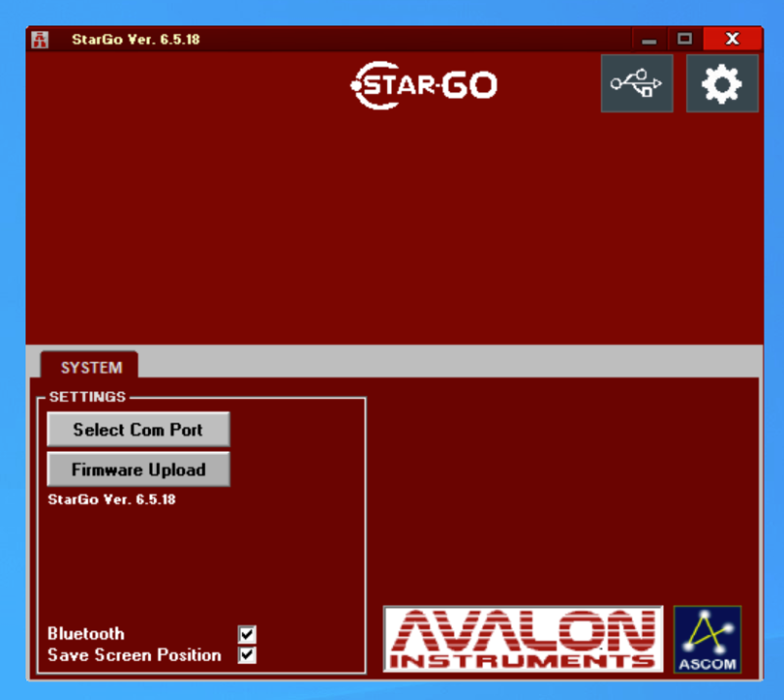Open Firmware Upload
784x700 pixels.
click(138, 470)
